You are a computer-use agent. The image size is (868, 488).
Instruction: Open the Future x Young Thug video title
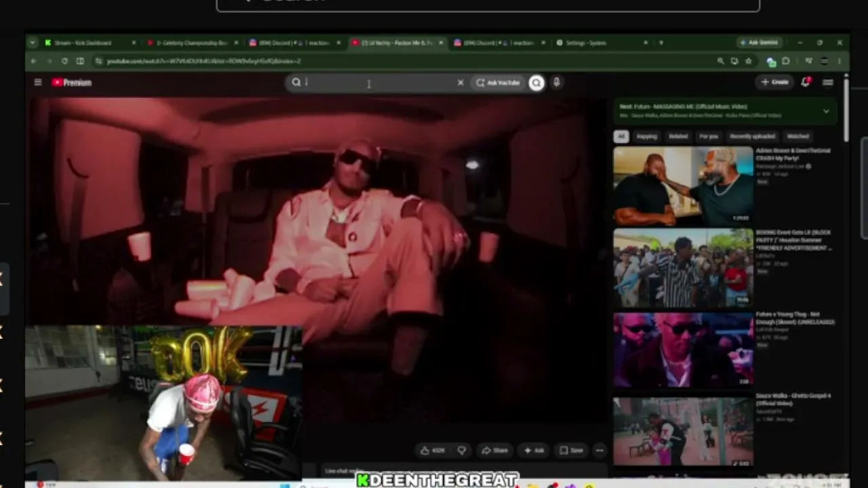[796, 319]
